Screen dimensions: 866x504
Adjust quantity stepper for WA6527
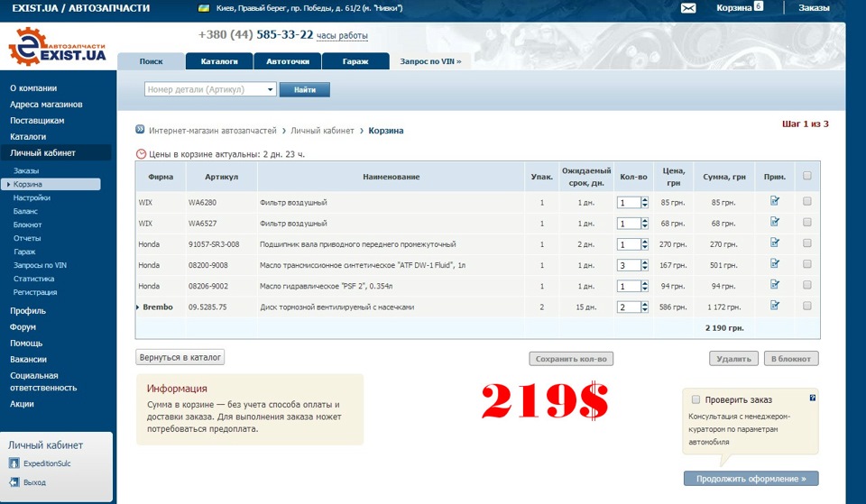[644, 224]
